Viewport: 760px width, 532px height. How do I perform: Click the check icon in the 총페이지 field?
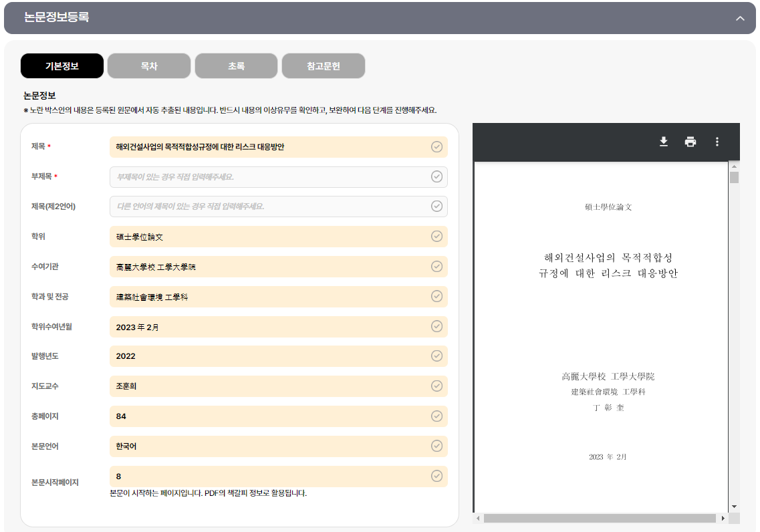pyautogui.click(x=436, y=416)
